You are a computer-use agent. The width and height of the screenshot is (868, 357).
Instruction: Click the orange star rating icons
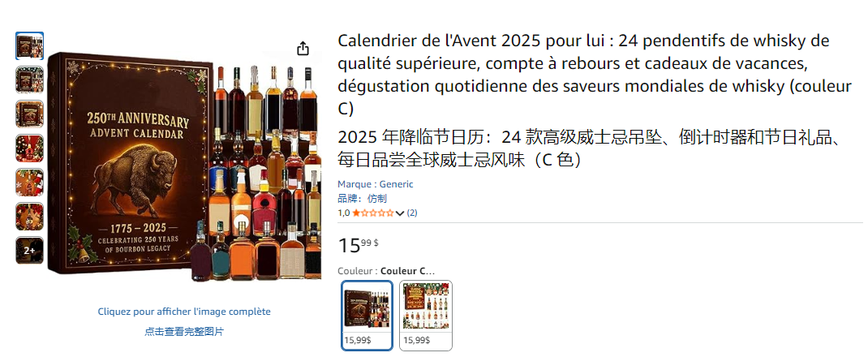coord(373,213)
